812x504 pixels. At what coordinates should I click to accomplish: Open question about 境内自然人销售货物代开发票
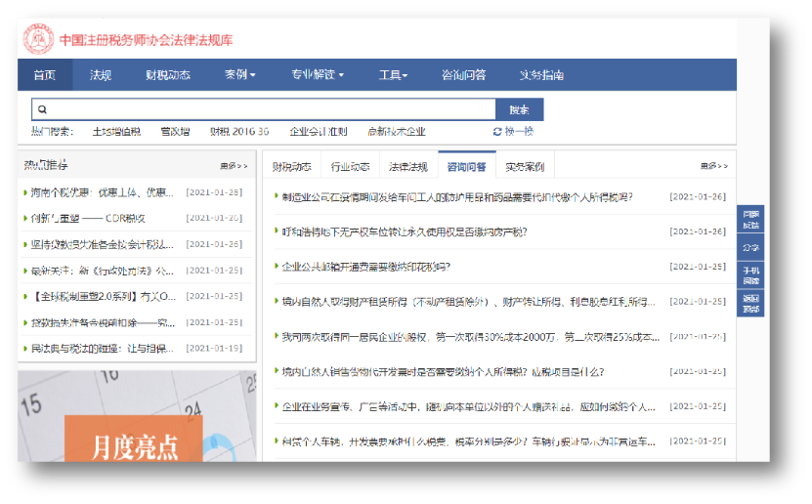click(x=443, y=372)
